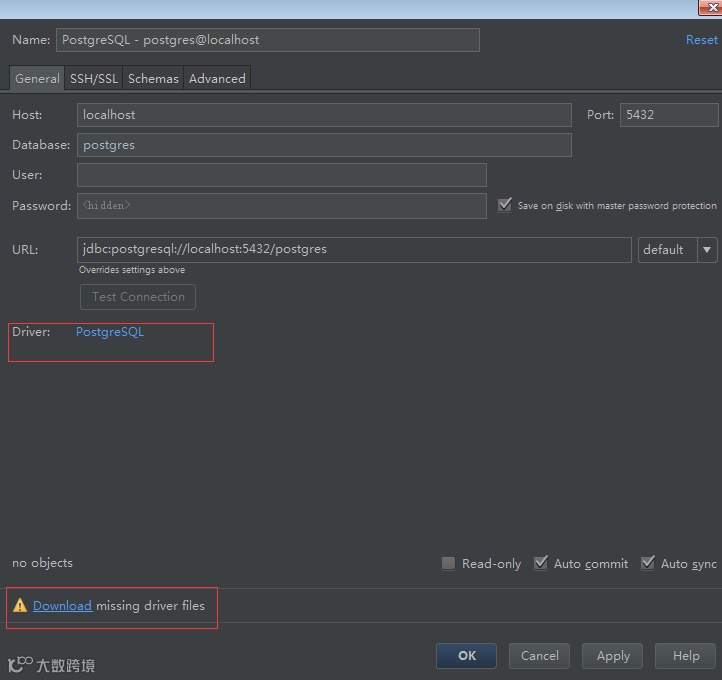Image resolution: width=722 pixels, height=680 pixels.
Task: Open the SSH/SSL tab
Action: coord(94,78)
